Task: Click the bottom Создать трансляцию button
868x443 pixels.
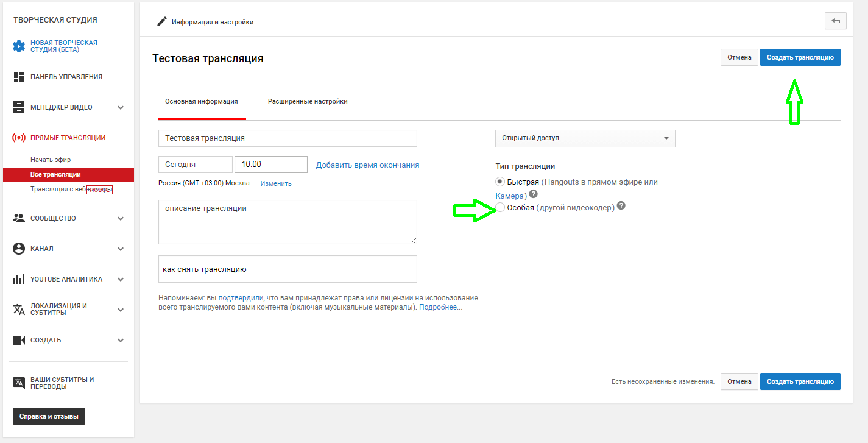Action: (800, 381)
